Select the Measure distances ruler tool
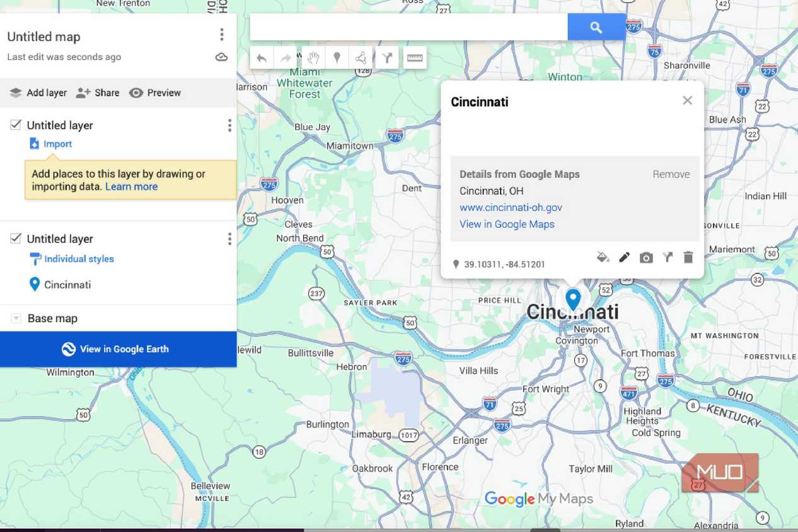Screen dimensions: 798x532 pos(415,58)
